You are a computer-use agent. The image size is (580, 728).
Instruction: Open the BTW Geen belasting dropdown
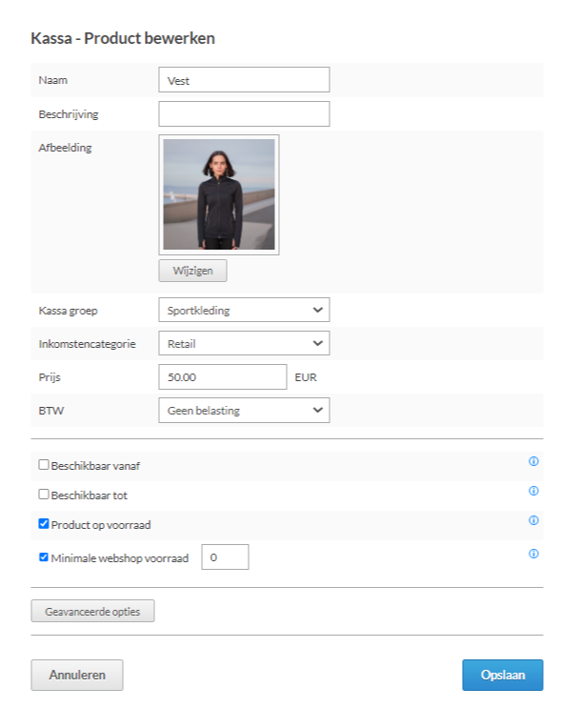point(244,410)
